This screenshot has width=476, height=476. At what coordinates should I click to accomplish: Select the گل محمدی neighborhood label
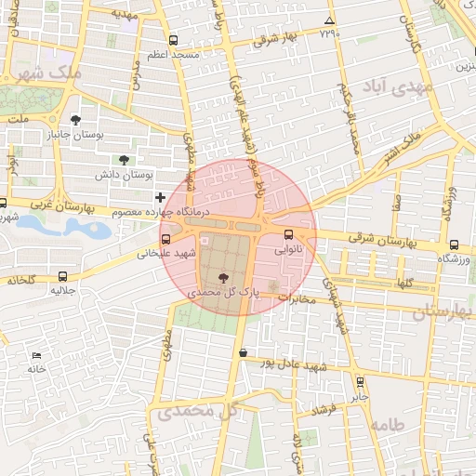coord(197,411)
